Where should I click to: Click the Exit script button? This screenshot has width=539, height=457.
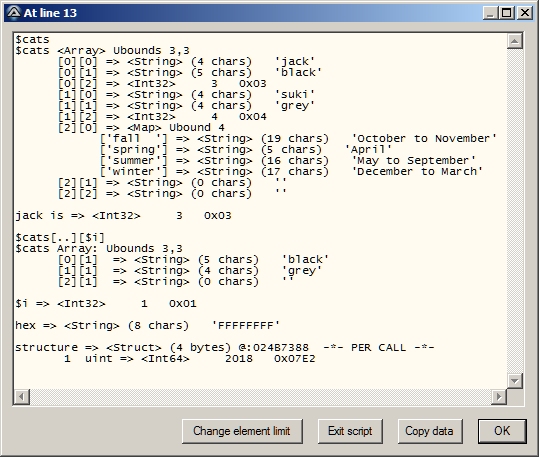350,431
